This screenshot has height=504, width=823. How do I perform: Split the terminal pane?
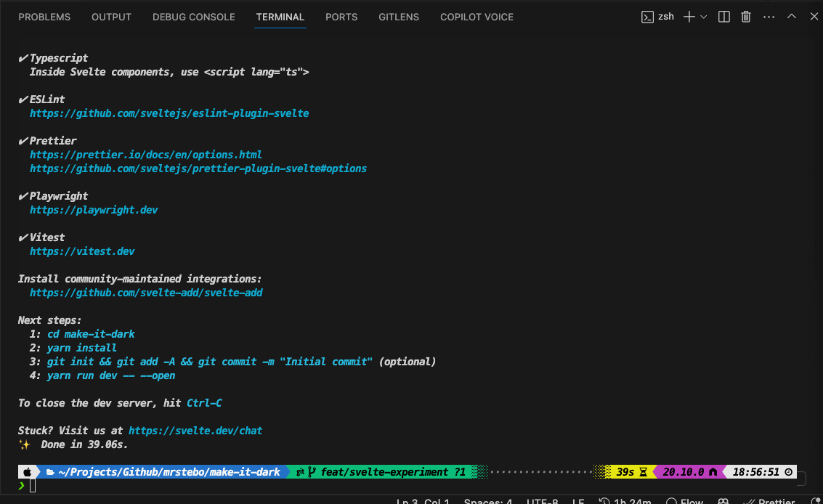[x=723, y=17]
